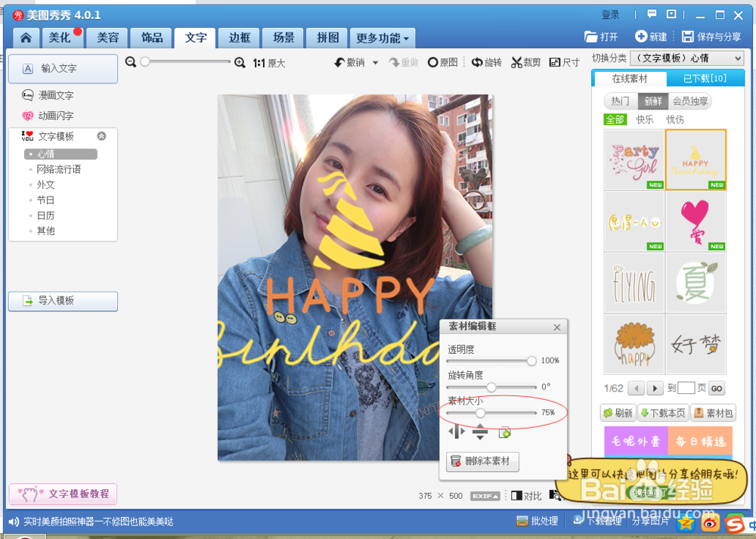This screenshot has width=756, height=539.
Task: Click the 刷新 refresh button
Action: point(618,414)
